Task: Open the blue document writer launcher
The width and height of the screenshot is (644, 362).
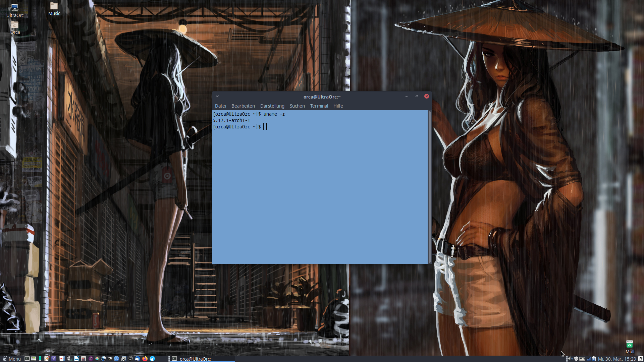Action: tap(76, 359)
